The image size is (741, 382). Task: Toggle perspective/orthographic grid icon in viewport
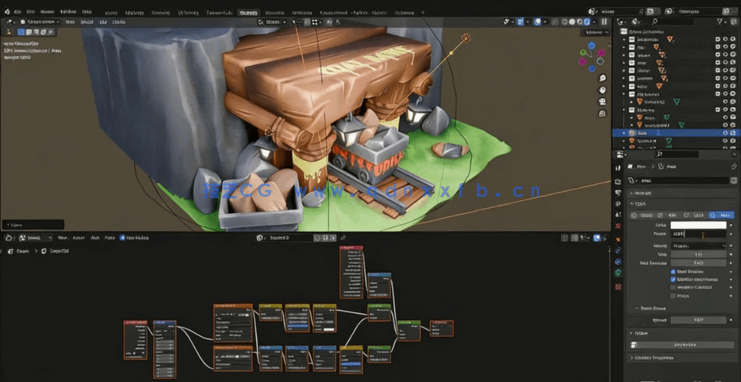click(x=603, y=113)
